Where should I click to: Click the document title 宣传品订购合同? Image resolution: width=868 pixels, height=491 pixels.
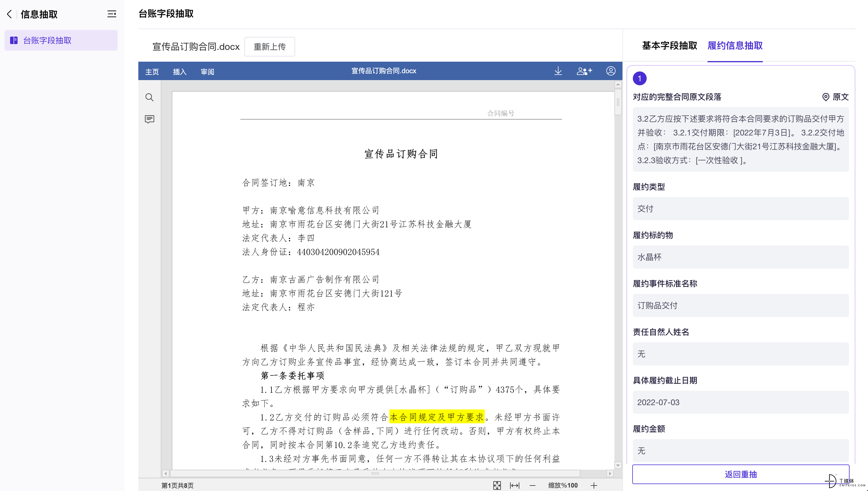pyautogui.click(x=401, y=154)
